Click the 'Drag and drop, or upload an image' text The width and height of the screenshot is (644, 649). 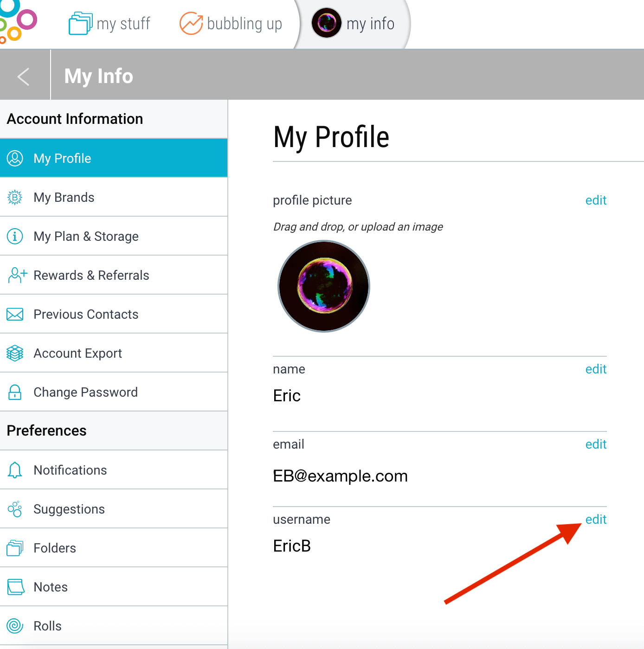point(358,227)
